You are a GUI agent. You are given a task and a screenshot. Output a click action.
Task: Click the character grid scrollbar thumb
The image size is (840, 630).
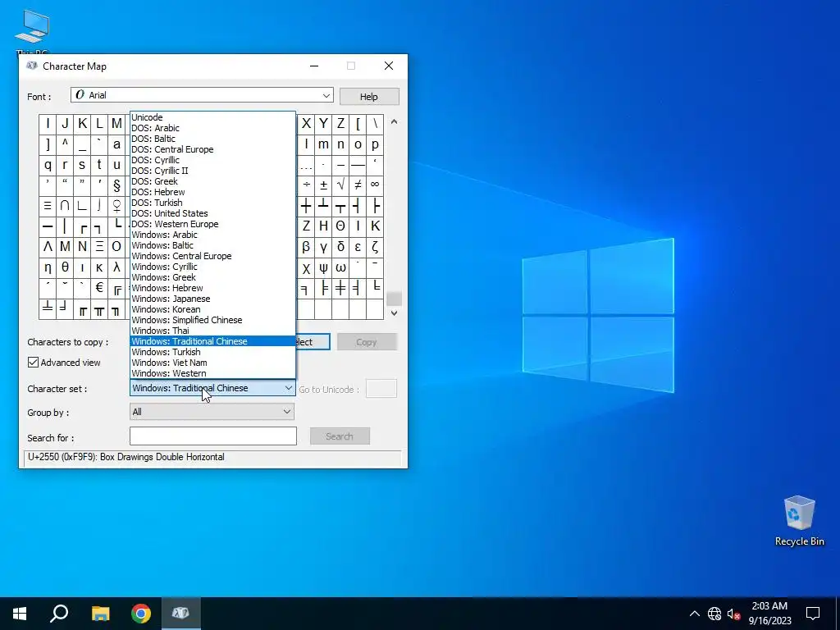395,299
